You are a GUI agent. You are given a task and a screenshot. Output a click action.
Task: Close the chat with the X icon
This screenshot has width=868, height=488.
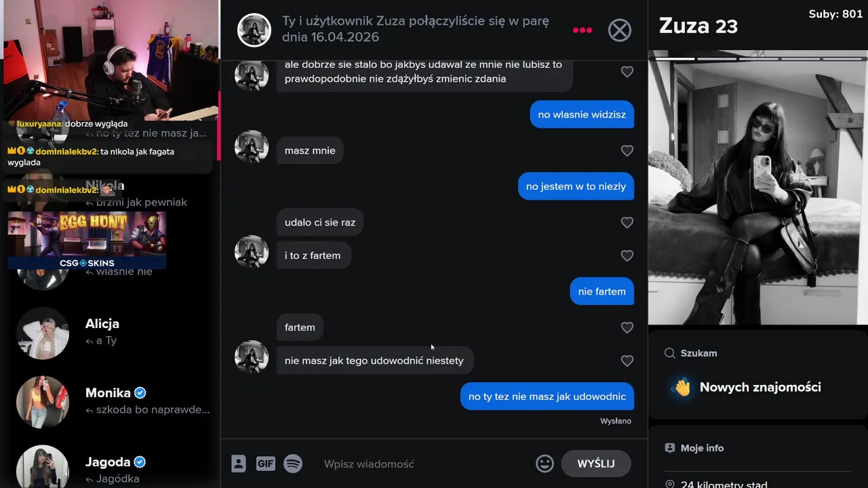pyautogui.click(x=619, y=30)
